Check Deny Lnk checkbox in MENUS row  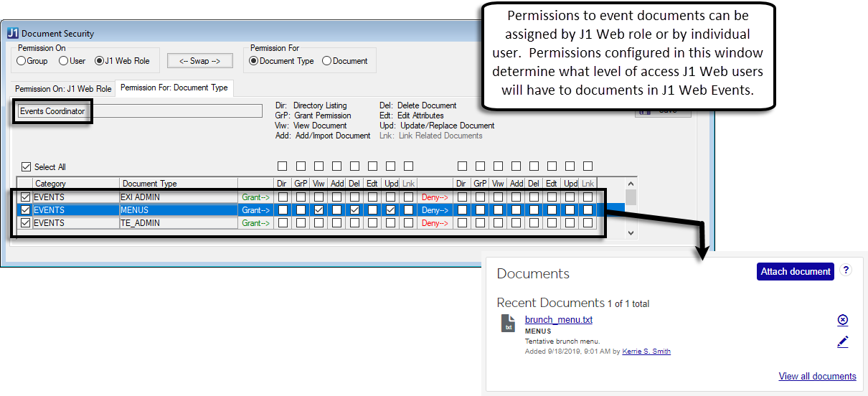(x=588, y=210)
